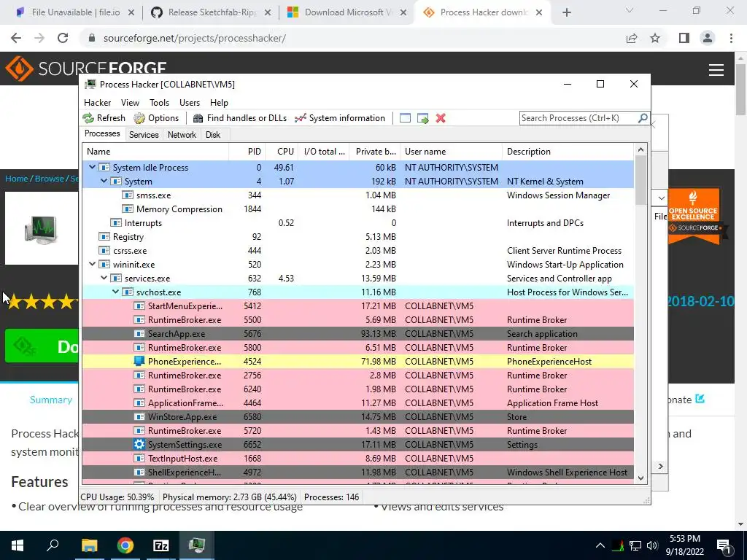Click Chrome share page icon
This screenshot has height=560, width=747.
(632, 38)
